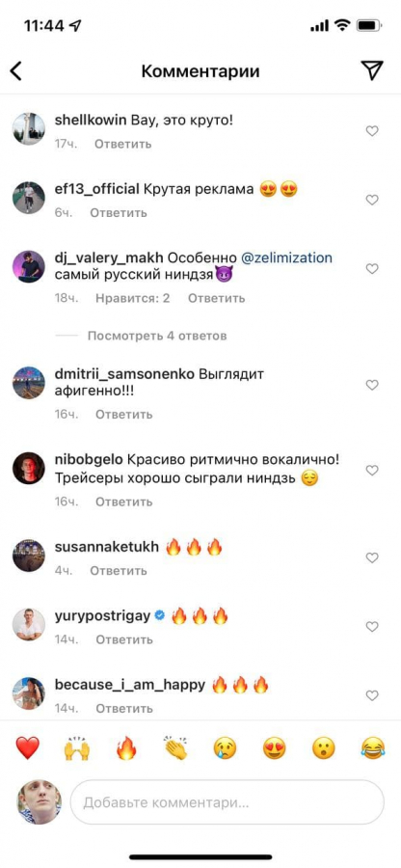Viewport: 401px width, 868px height.
Task: Open susannaketukh's profile avatar
Action: click(x=29, y=556)
